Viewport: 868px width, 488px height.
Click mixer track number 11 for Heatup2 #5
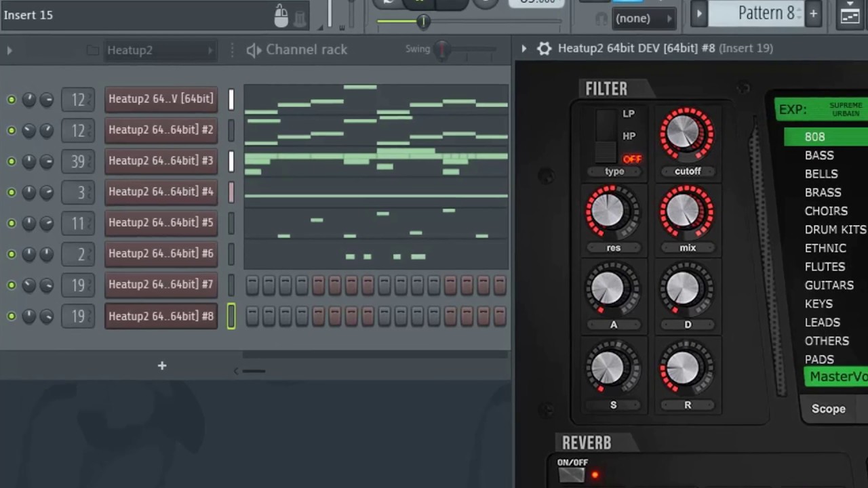pos(78,223)
